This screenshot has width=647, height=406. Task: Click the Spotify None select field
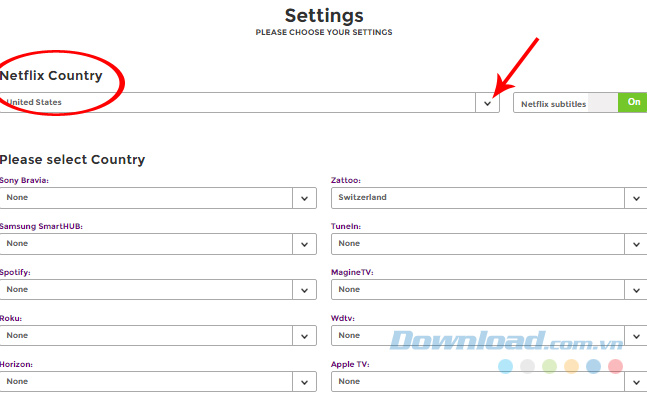tap(147, 290)
